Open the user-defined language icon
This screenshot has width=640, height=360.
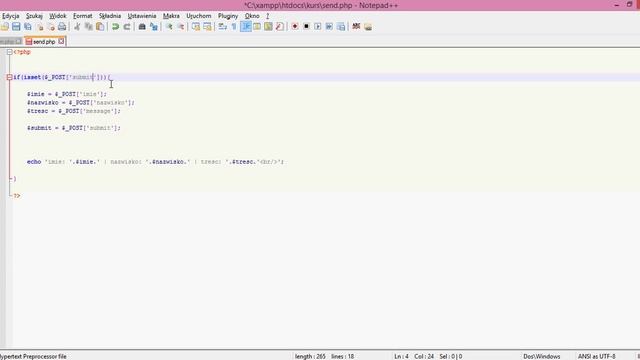257,27
